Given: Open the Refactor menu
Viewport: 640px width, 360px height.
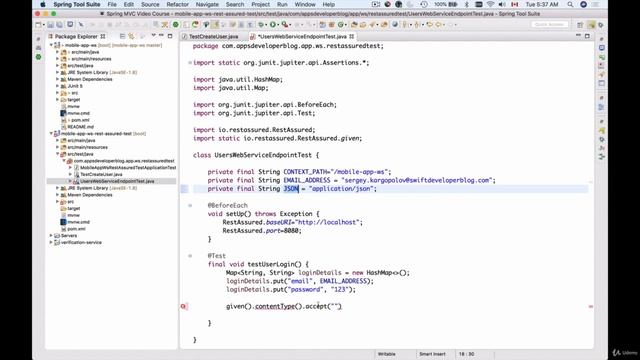Looking at the screenshot, I should (x=178, y=4).
